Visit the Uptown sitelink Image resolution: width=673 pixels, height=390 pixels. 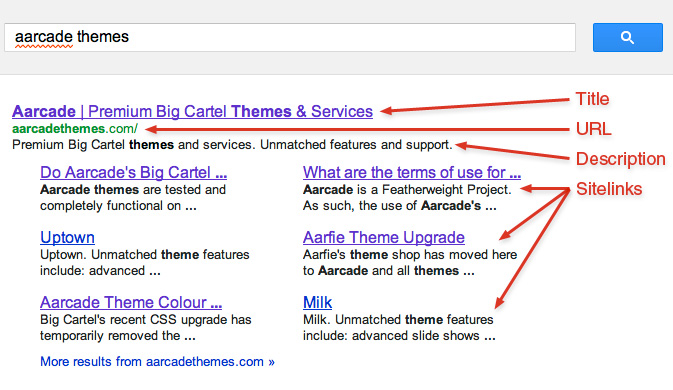67,237
